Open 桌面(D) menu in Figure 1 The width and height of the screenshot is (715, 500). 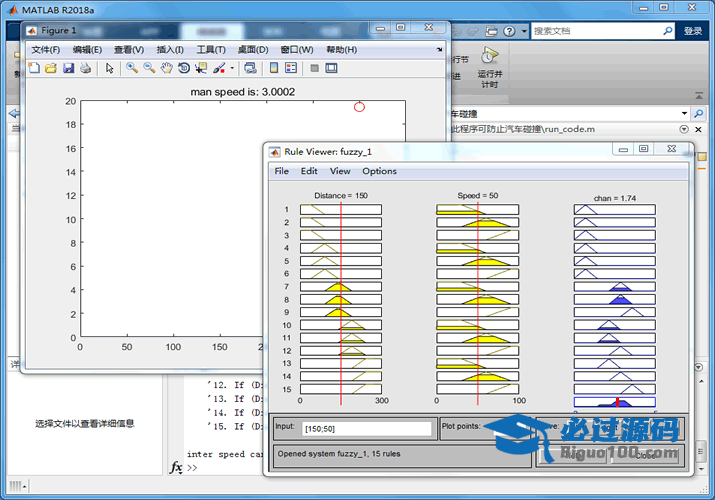[x=253, y=50]
